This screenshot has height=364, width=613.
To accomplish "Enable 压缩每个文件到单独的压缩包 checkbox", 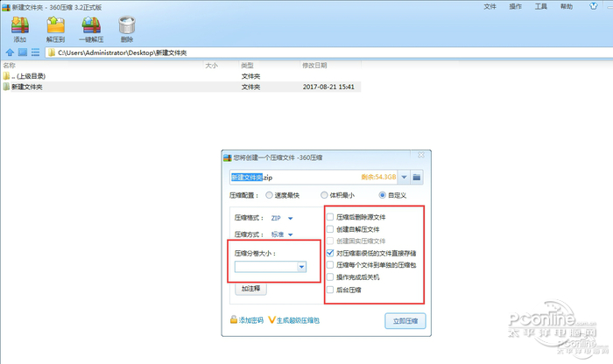I will point(330,265).
